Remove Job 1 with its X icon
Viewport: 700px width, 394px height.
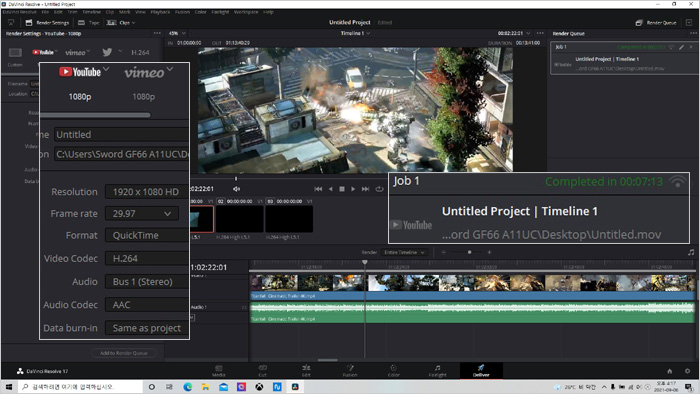(691, 47)
